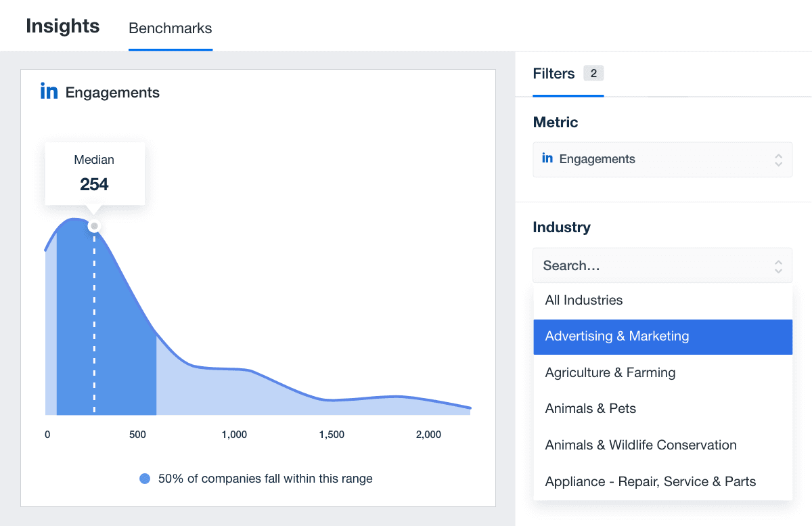
Task: Click the Median tooltip above the chart
Action: (94, 173)
